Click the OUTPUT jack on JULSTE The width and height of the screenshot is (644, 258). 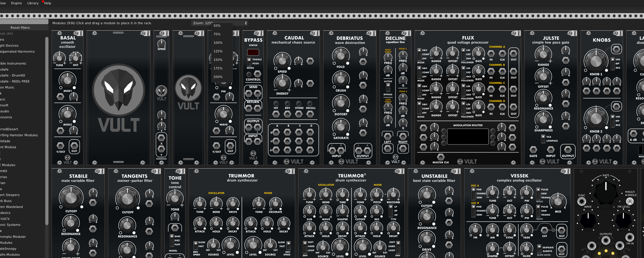[x=568, y=149]
